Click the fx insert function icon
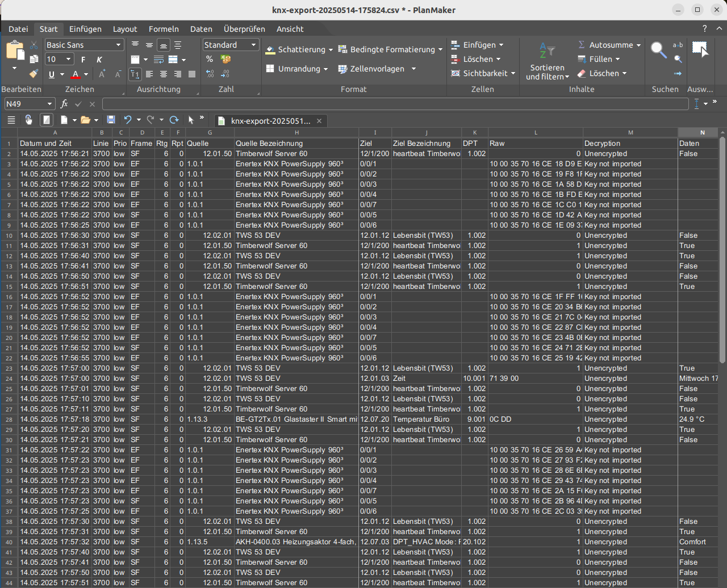Image resolution: width=727 pixels, height=588 pixels. (64, 104)
